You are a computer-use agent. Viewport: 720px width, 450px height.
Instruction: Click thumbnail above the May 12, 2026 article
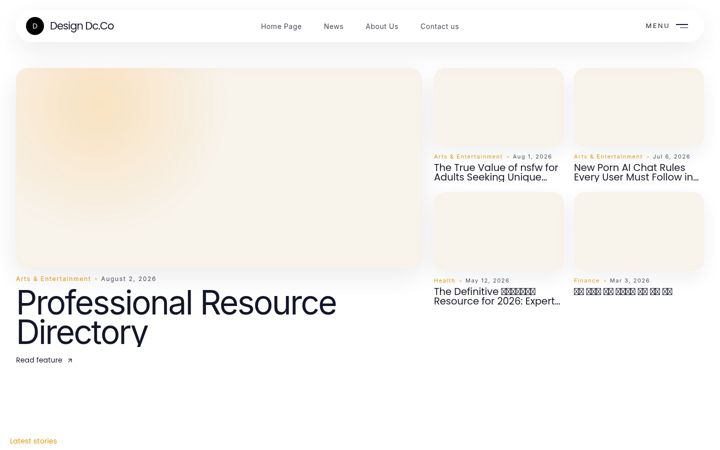click(x=499, y=231)
